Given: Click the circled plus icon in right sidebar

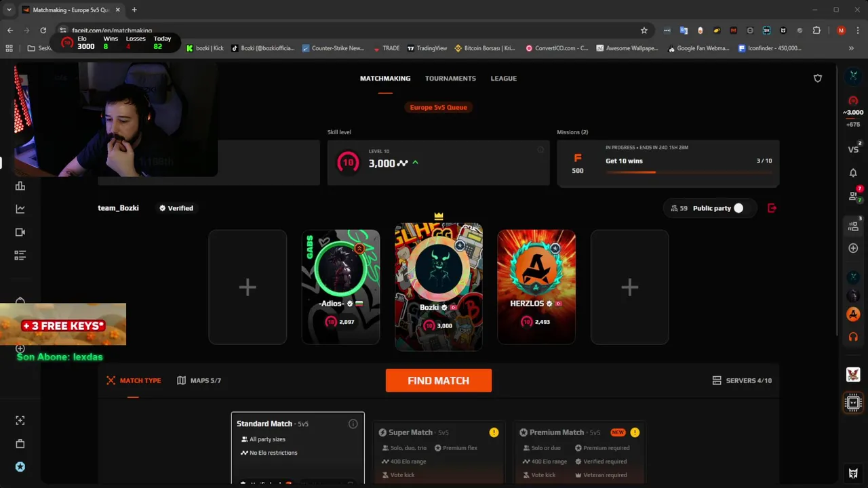Looking at the screenshot, I should [x=853, y=248].
